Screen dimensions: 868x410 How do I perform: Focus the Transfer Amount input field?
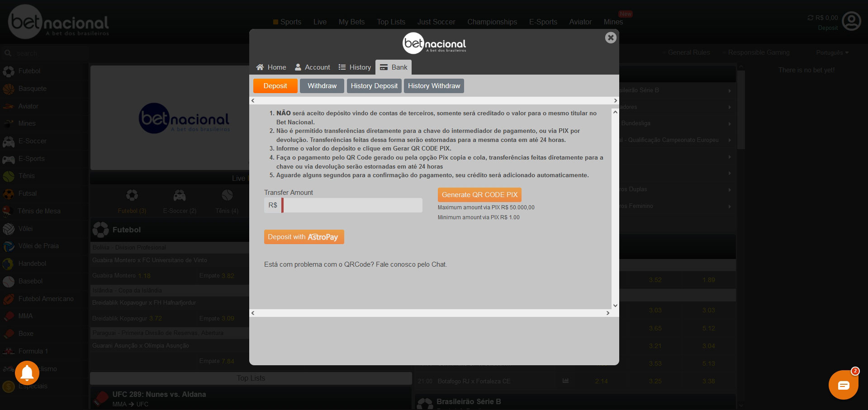[352, 205]
